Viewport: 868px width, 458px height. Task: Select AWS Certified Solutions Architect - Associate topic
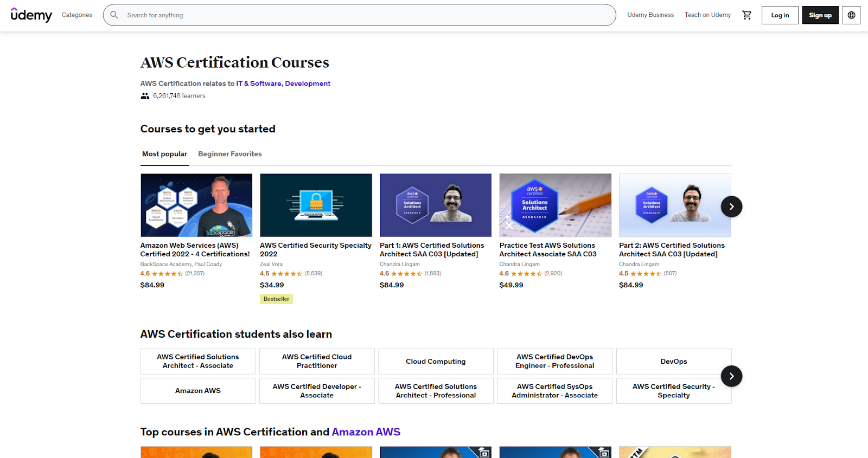198,361
